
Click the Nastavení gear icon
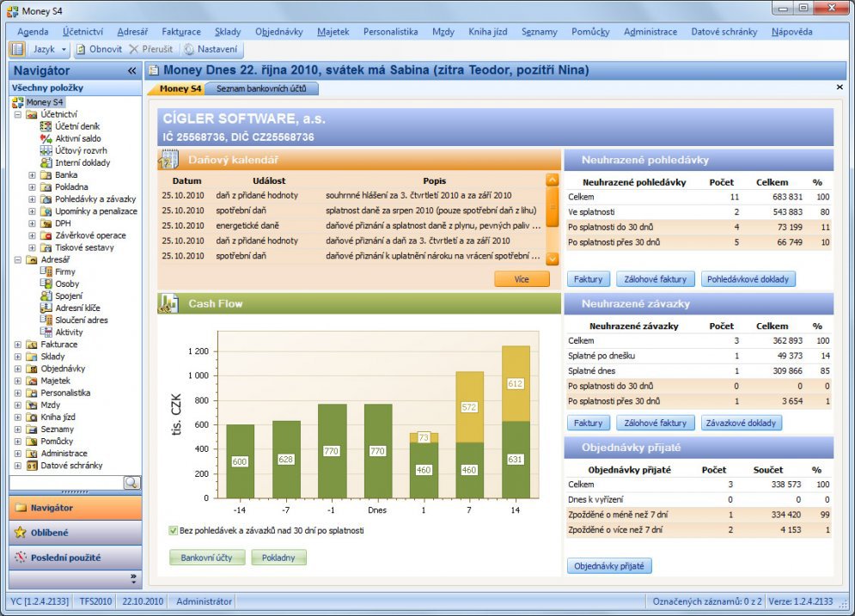pos(189,49)
